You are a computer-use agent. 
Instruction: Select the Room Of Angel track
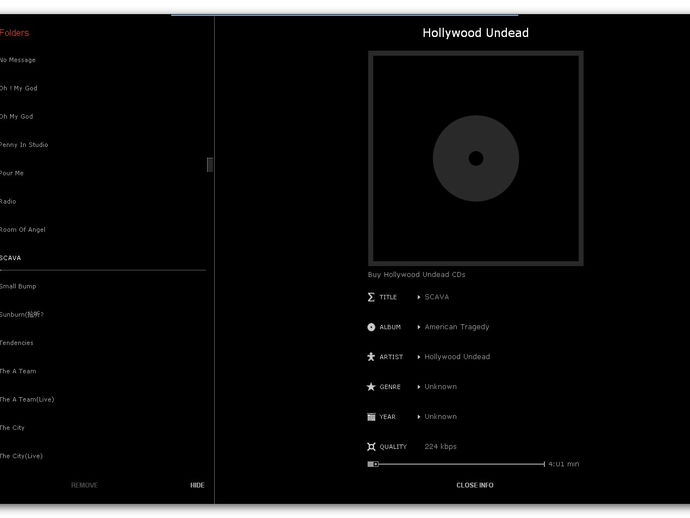pyautogui.click(x=22, y=229)
